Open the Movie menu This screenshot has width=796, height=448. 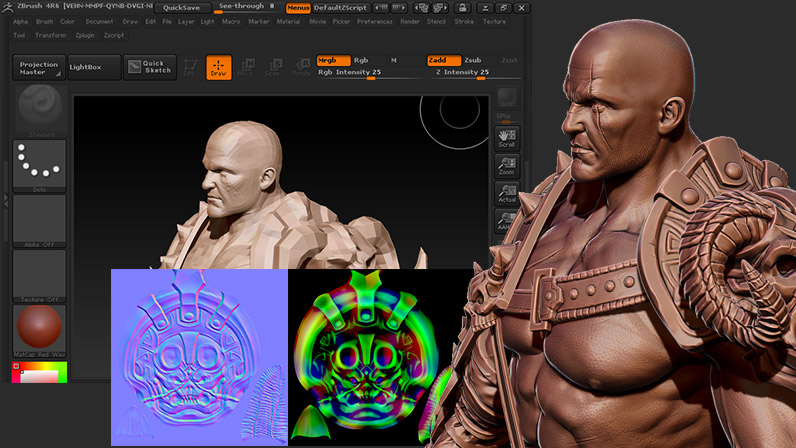coord(318,22)
